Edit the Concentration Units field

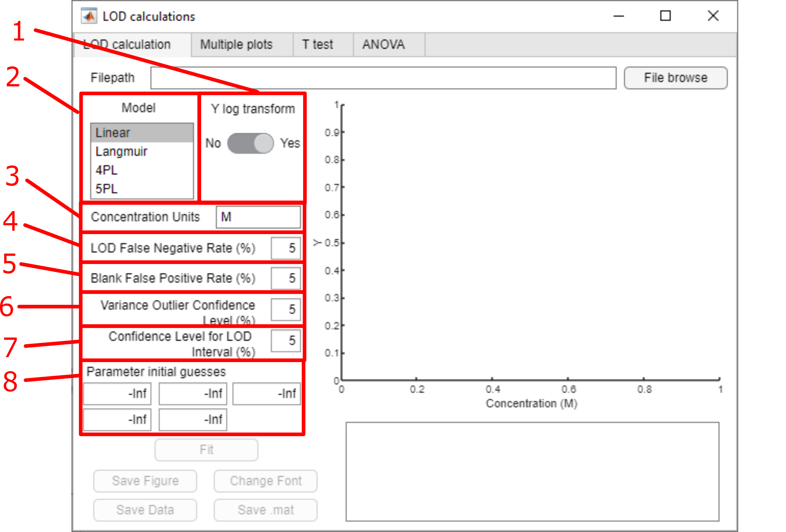click(258, 217)
